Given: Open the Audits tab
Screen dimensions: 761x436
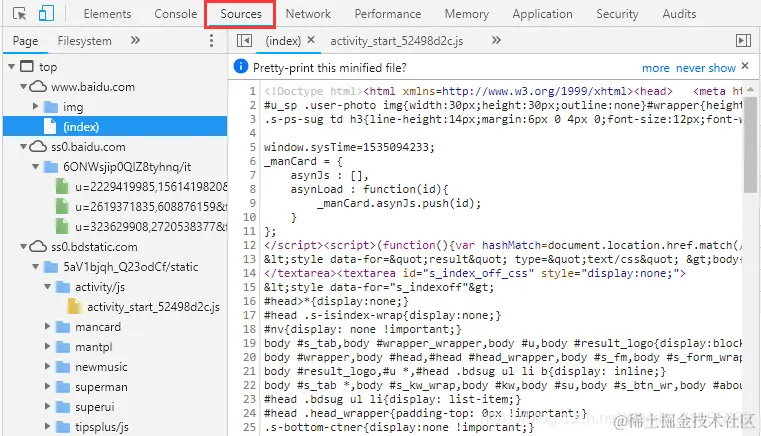Looking at the screenshot, I should tap(679, 14).
